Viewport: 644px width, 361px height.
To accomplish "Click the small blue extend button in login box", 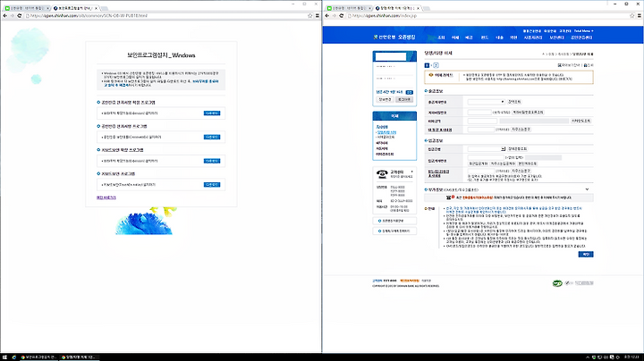I will (409, 92).
